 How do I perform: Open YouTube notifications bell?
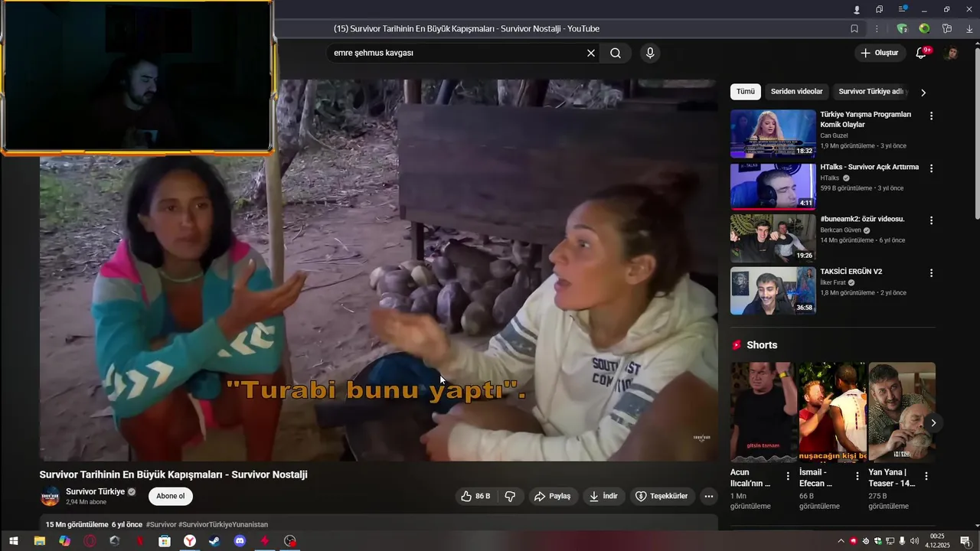coord(922,53)
